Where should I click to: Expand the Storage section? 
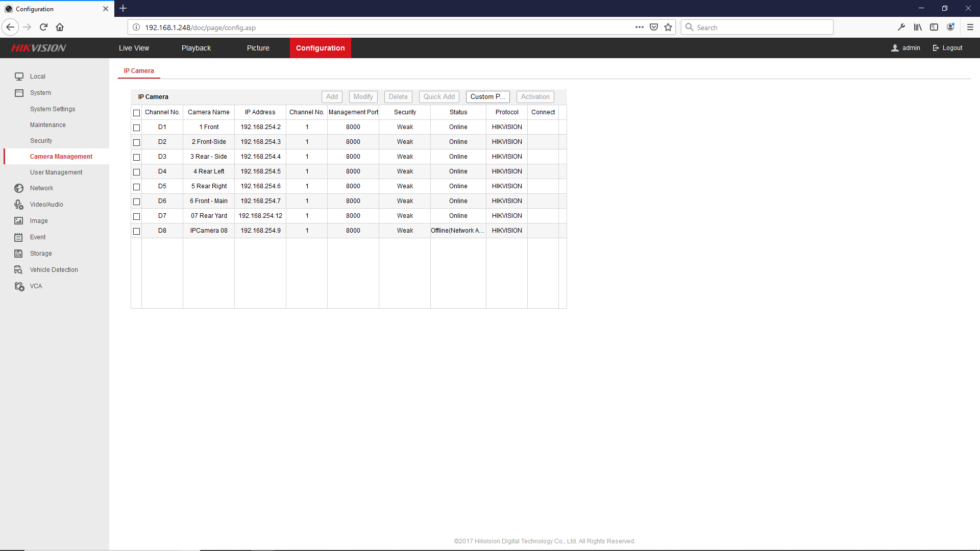pyautogui.click(x=41, y=254)
